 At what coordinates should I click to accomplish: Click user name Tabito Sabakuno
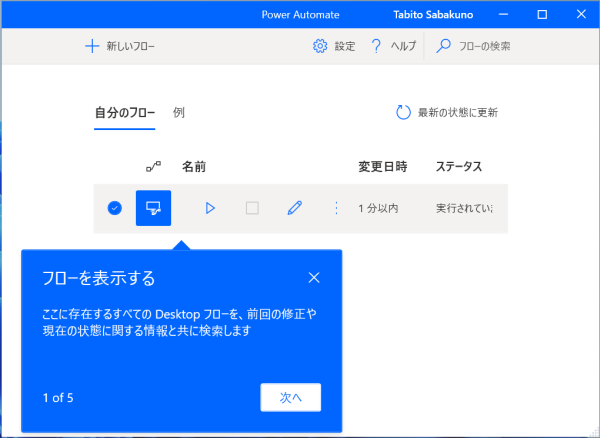[x=433, y=15]
